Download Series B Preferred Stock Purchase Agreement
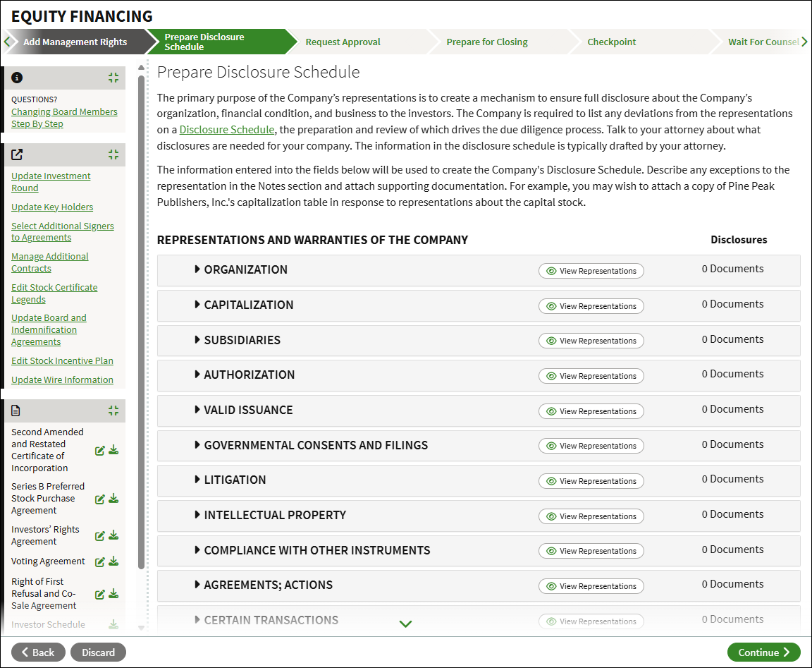Viewport: 812px width, 668px height. point(114,499)
